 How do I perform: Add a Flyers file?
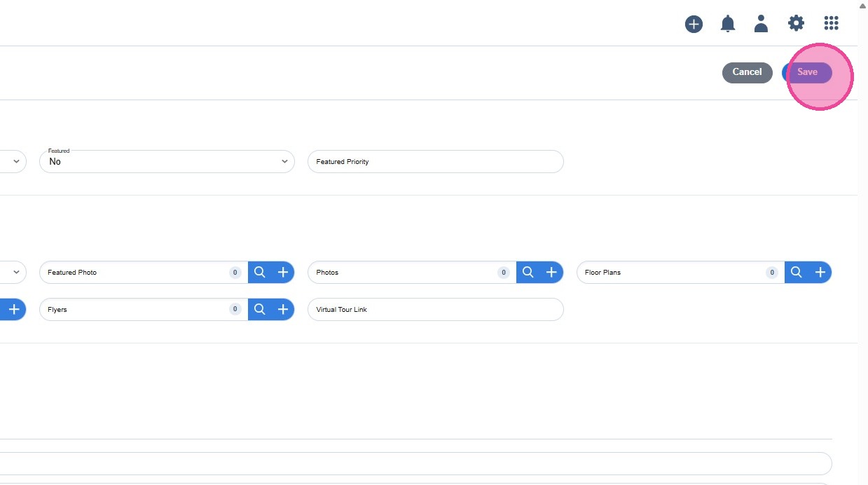pyautogui.click(x=283, y=310)
